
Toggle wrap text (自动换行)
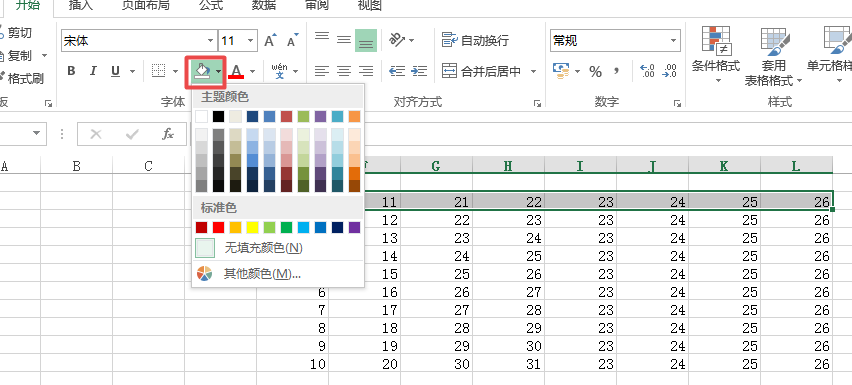pyautogui.click(x=475, y=40)
